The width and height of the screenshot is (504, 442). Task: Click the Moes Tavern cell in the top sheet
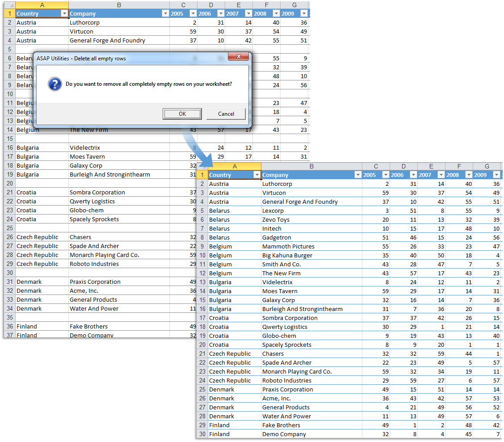119,156
